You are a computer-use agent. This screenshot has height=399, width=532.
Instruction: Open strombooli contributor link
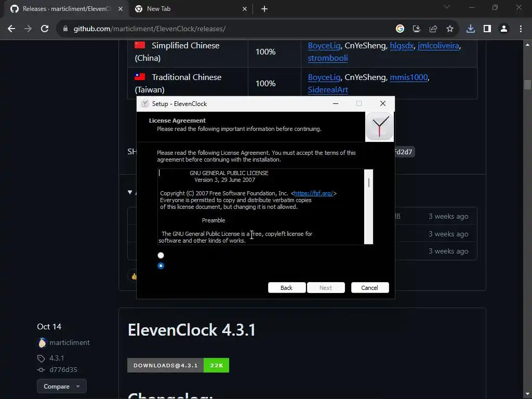pos(328,58)
